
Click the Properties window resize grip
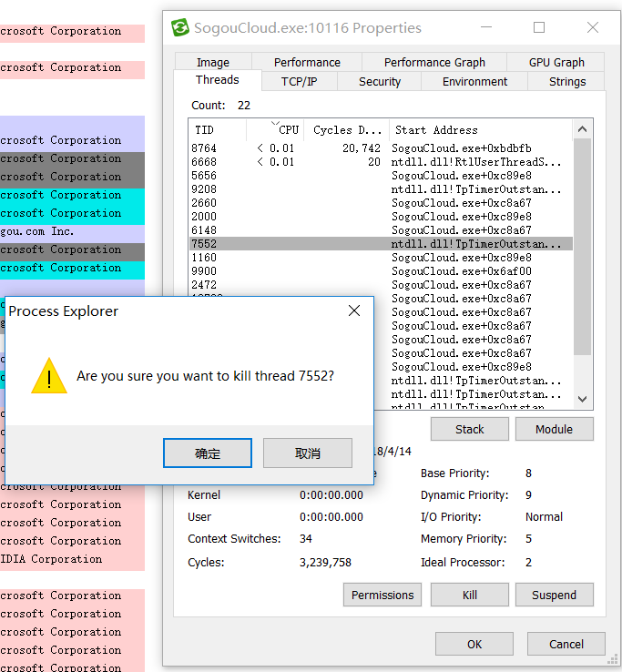[613, 659]
